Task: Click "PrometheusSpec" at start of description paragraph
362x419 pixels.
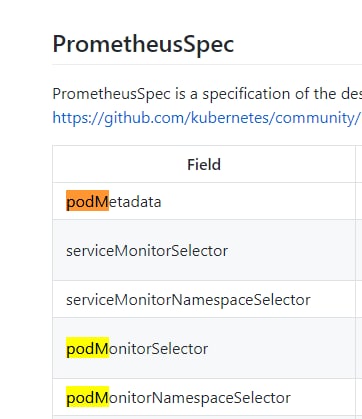Action: [111, 94]
